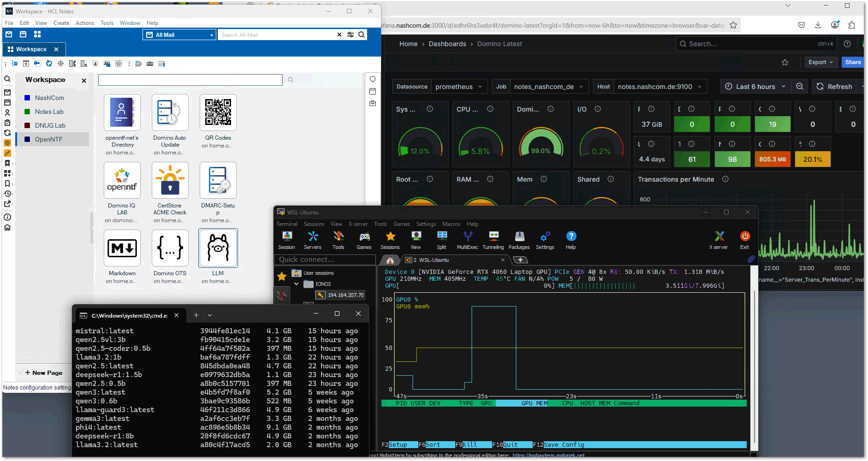Viewport: 868px width, 461px height.
Task: Go to Dashboards breadcrumb link
Action: click(447, 44)
